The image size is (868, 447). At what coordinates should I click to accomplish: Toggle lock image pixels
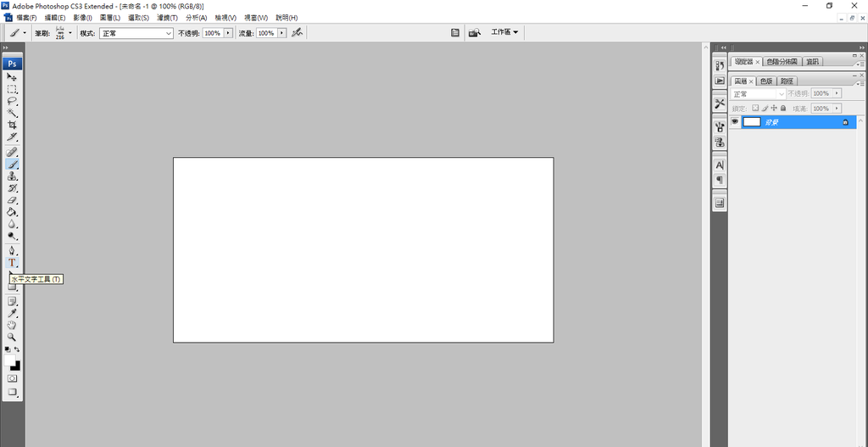765,109
